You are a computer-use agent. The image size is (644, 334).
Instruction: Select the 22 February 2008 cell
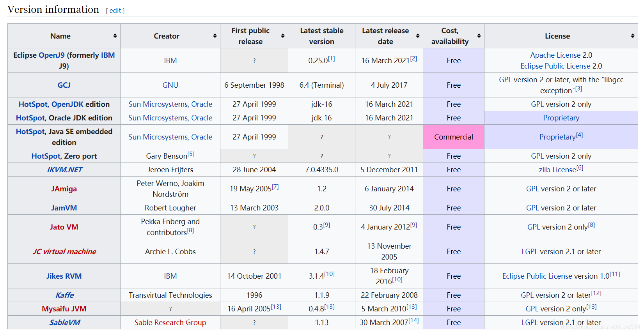pos(389,295)
